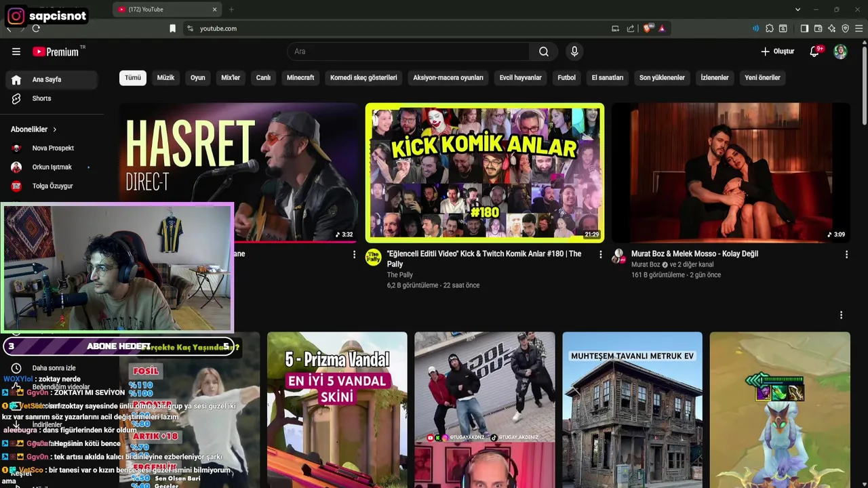
Task: Select the Tümü filter chip
Action: coord(133,78)
